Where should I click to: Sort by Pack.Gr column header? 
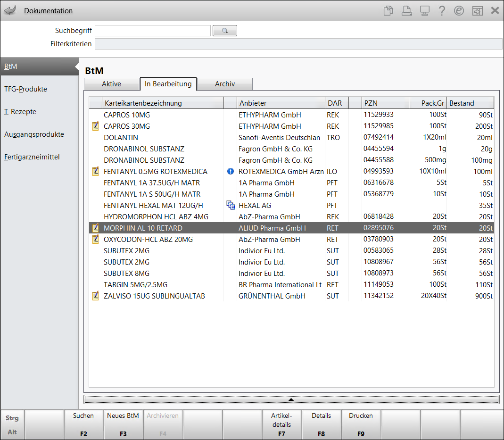coord(428,103)
